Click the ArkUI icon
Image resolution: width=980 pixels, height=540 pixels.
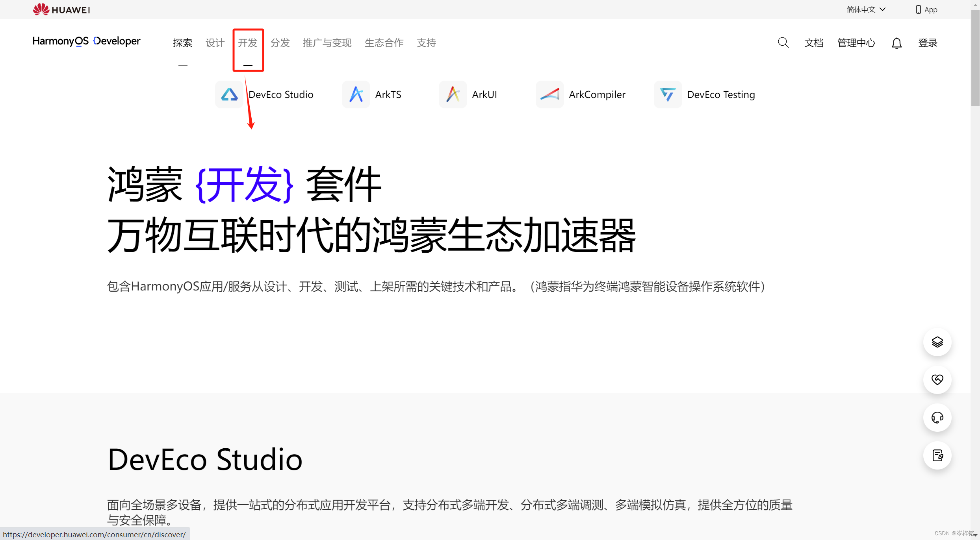[451, 94]
